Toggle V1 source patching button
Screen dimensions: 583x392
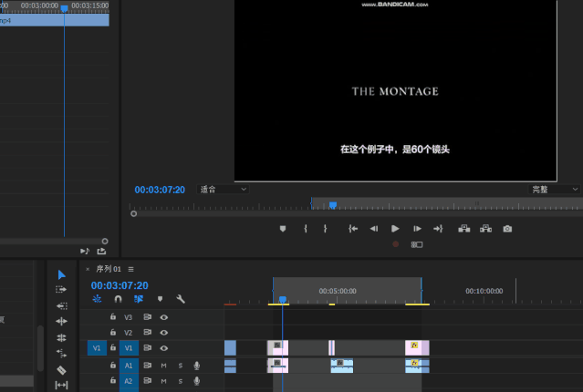pyautogui.click(x=97, y=348)
